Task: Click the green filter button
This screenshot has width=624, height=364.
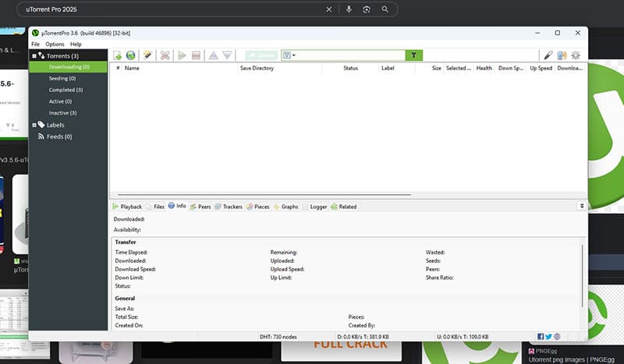Action: tap(414, 55)
